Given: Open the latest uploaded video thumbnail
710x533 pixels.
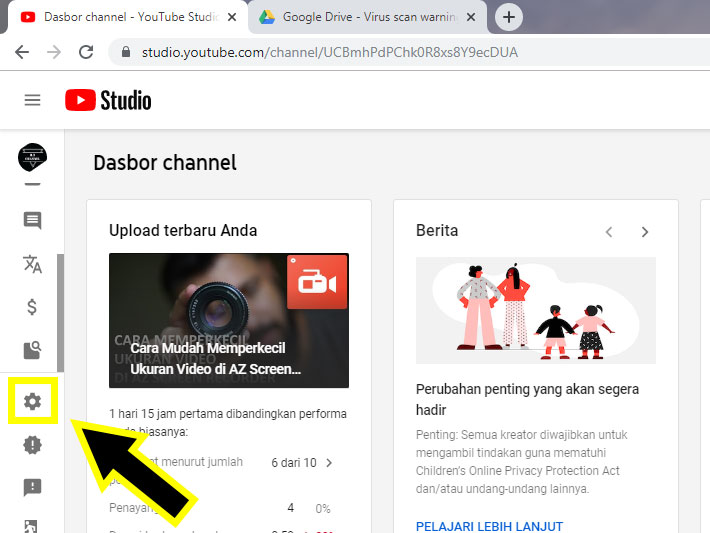Looking at the screenshot, I should coord(229,320).
